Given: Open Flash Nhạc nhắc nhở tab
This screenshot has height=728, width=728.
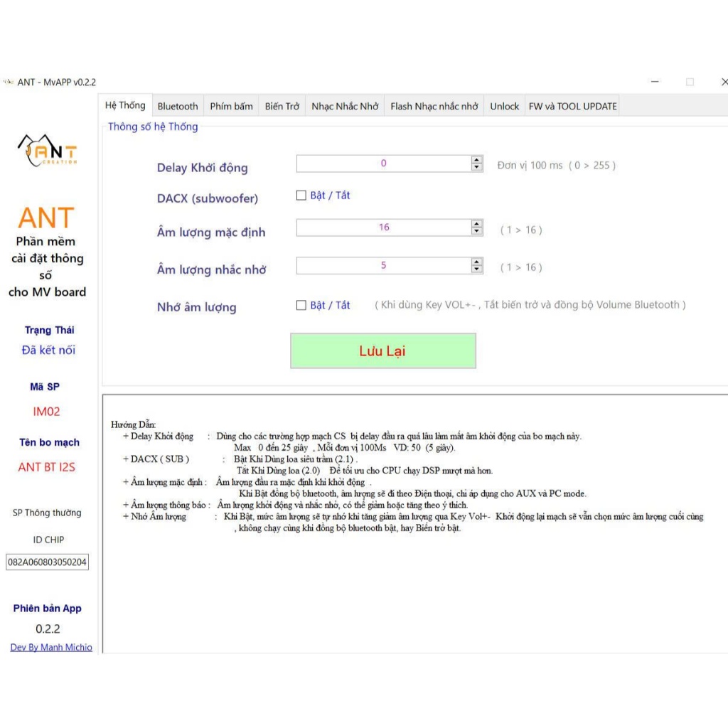Looking at the screenshot, I should click(x=434, y=106).
